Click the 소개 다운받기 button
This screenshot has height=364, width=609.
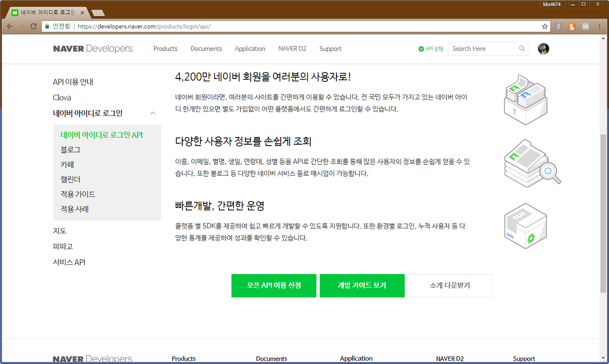point(450,285)
